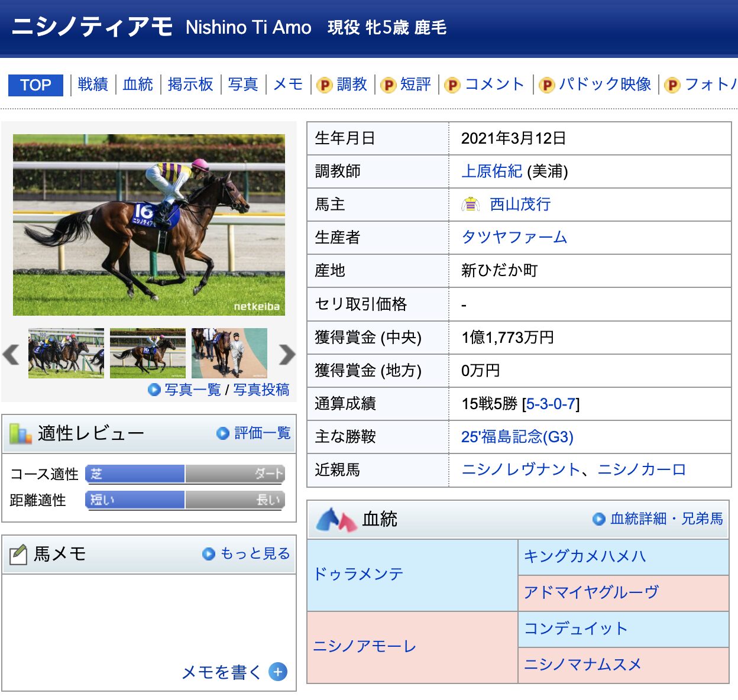Click the P premium icon beside 調教
Screen dimensions: 738x700
[x=324, y=85]
